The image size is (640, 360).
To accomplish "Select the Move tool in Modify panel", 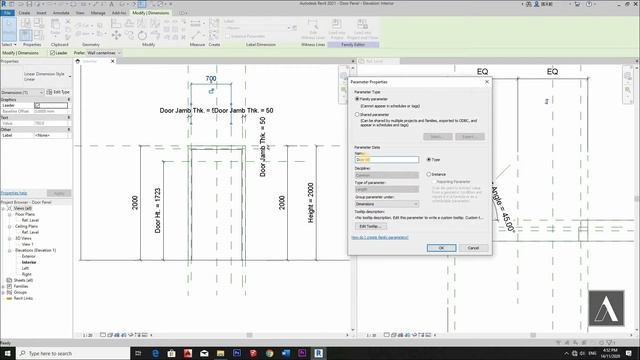I will tap(116, 36).
